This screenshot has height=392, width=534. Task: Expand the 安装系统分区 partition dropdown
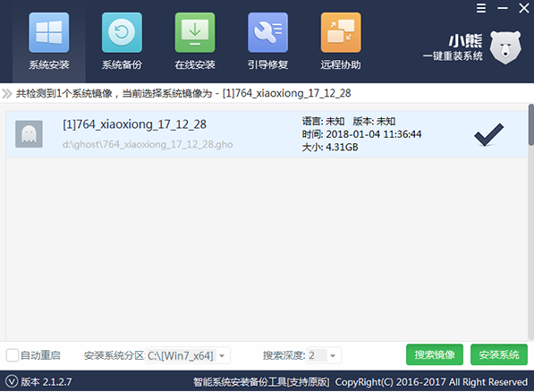click(222, 356)
